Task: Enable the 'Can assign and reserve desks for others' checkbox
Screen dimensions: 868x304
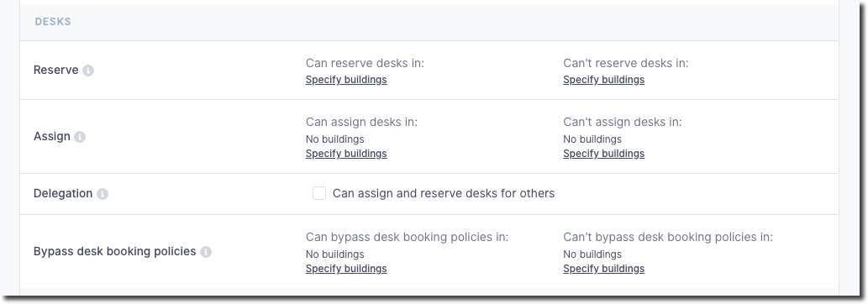Action: click(x=318, y=193)
